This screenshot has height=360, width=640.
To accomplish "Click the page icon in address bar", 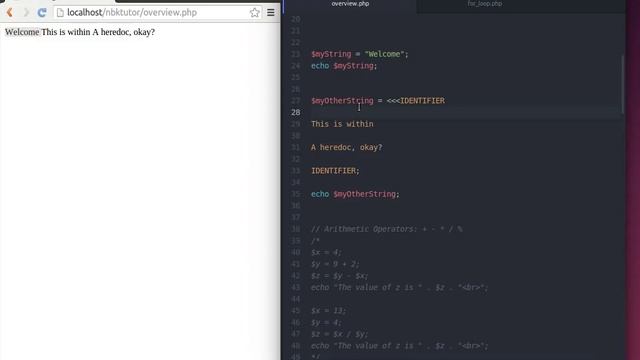I will 60,13.
